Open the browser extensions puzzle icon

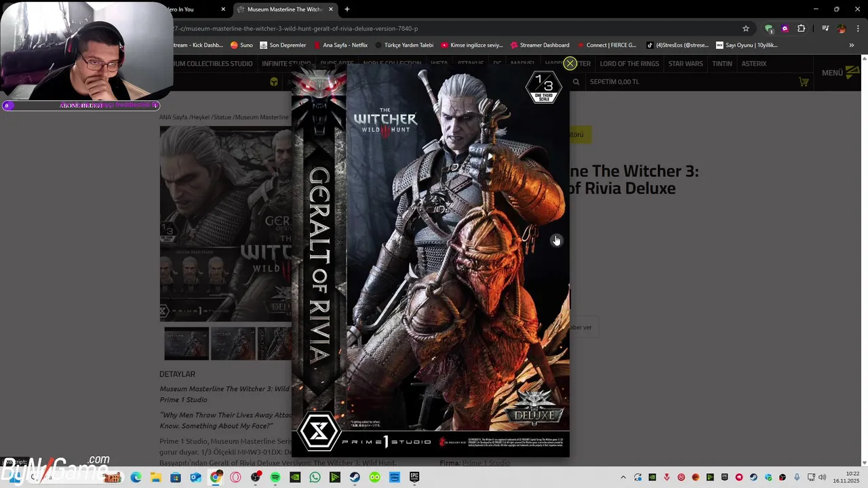[802, 28]
